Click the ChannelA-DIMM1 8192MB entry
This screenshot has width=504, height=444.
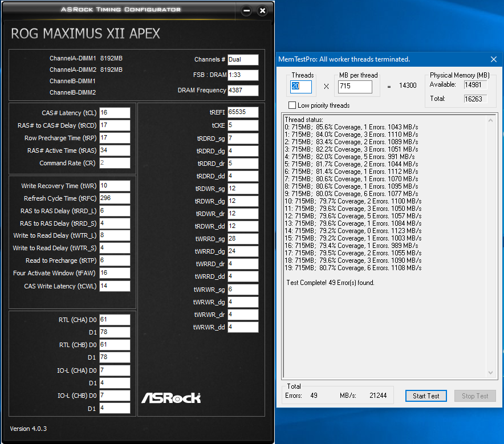(x=86, y=58)
